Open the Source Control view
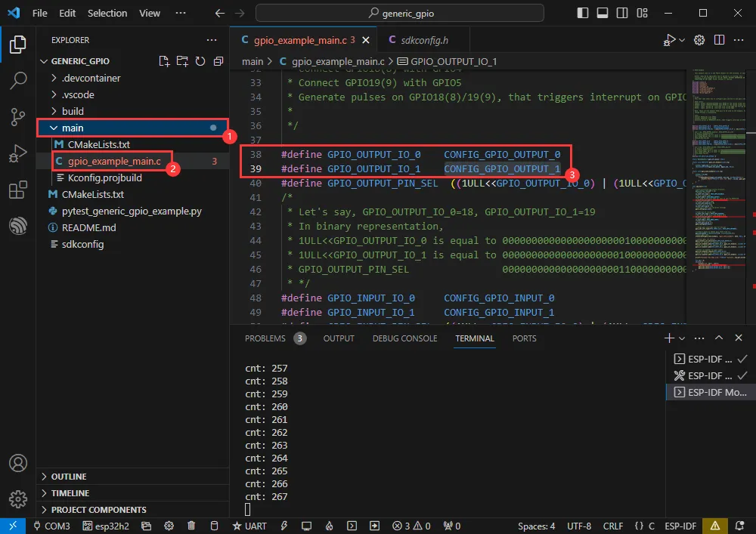This screenshot has width=756, height=534. 17,116
